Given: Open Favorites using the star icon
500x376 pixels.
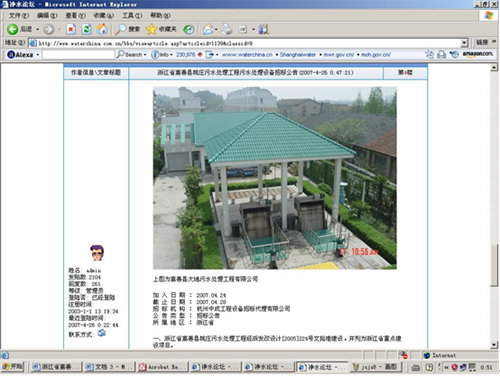Looking at the screenshot, I should (161, 29).
